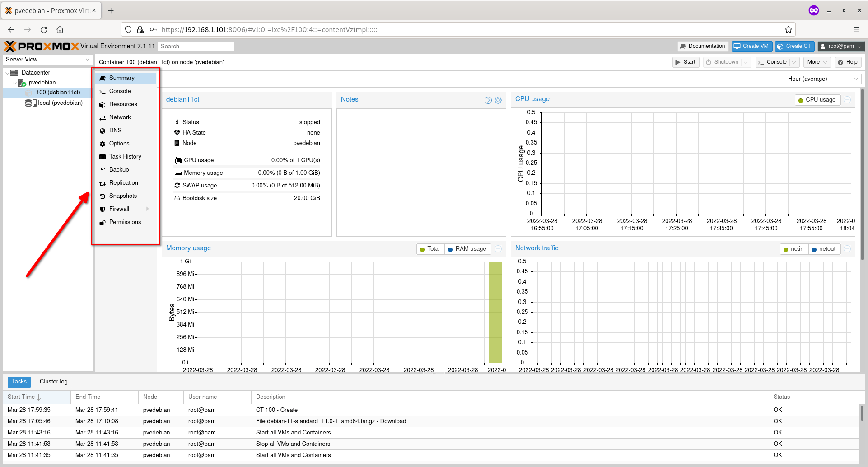Click the Proxmox logo
Image resolution: width=868 pixels, height=467 pixels.
42,46
